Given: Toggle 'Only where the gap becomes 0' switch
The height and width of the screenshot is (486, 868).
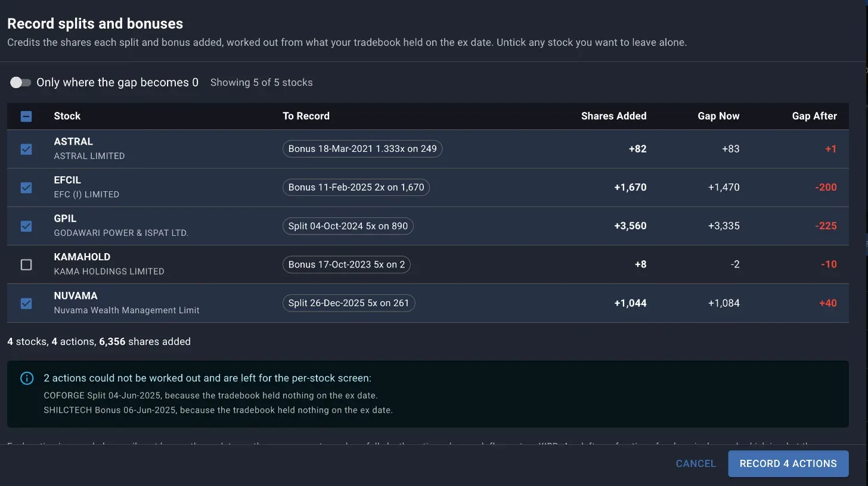Looking at the screenshot, I should 20,83.
